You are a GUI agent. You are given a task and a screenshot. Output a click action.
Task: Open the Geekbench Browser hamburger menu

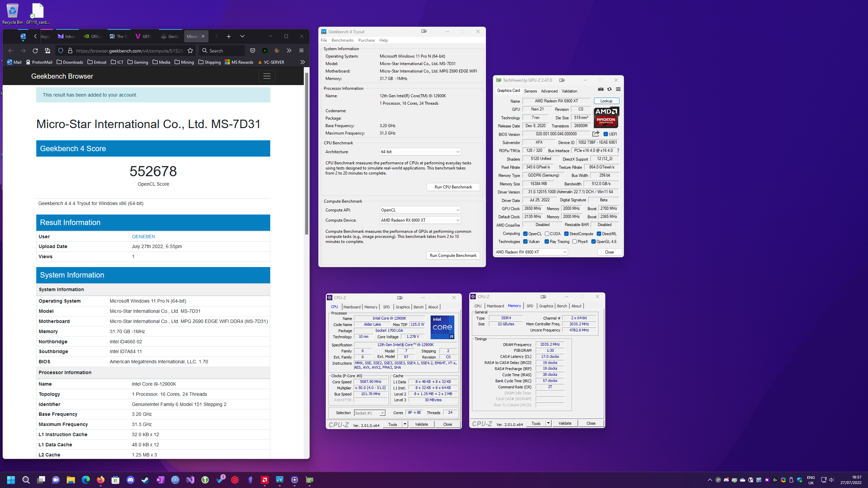point(267,76)
